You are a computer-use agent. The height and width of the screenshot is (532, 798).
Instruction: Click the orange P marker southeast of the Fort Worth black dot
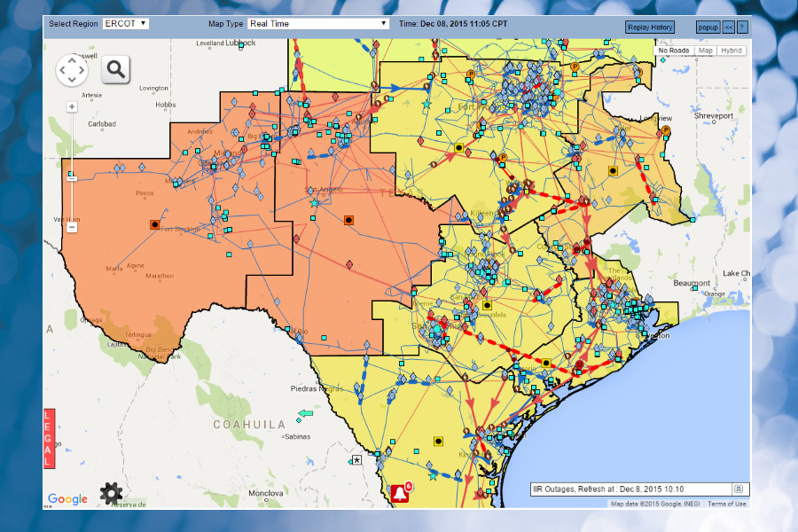(x=503, y=157)
